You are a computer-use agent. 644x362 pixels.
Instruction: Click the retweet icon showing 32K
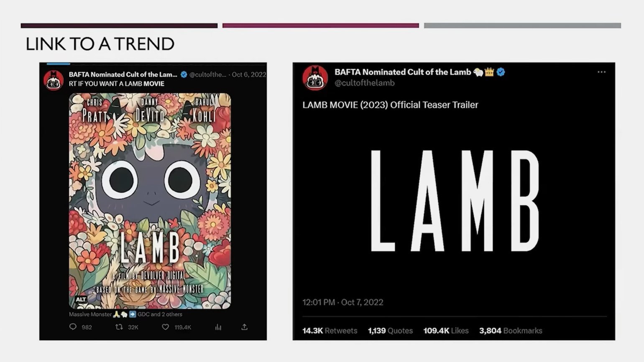tap(119, 327)
